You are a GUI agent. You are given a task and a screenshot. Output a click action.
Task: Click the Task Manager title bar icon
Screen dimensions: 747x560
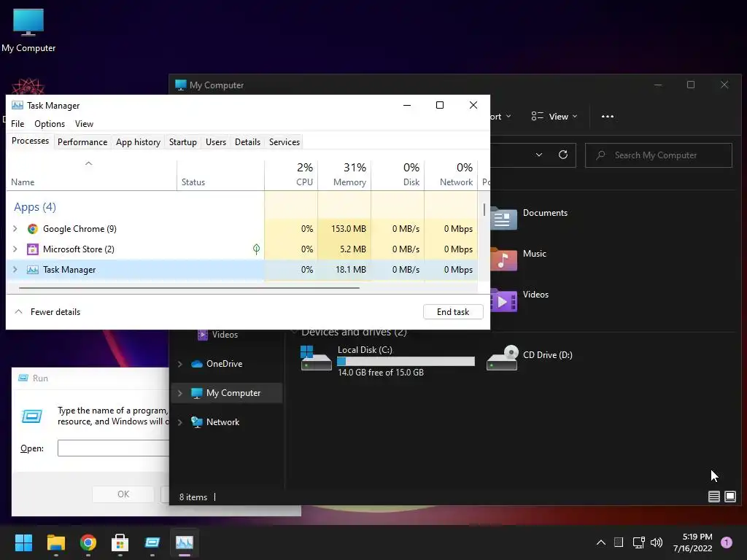(18, 105)
